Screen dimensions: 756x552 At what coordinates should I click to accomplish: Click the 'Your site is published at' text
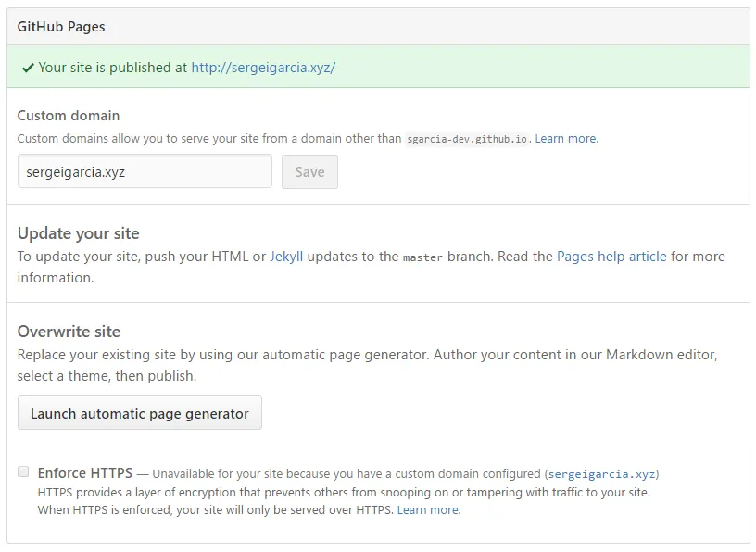click(x=112, y=68)
